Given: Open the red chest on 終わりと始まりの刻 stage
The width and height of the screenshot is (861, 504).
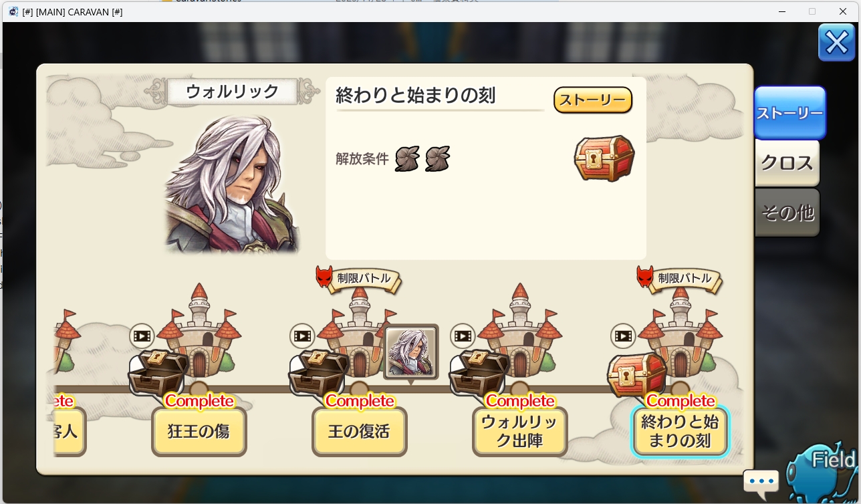Looking at the screenshot, I should [x=637, y=374].
